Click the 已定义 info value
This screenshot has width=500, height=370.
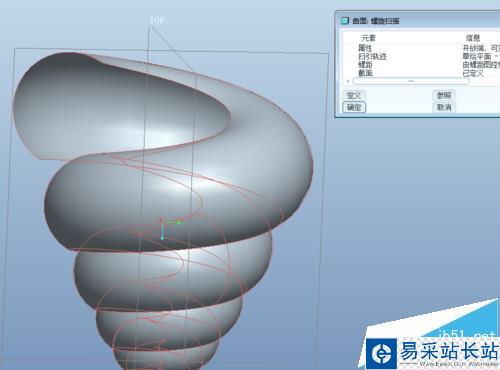pos(473,73)
